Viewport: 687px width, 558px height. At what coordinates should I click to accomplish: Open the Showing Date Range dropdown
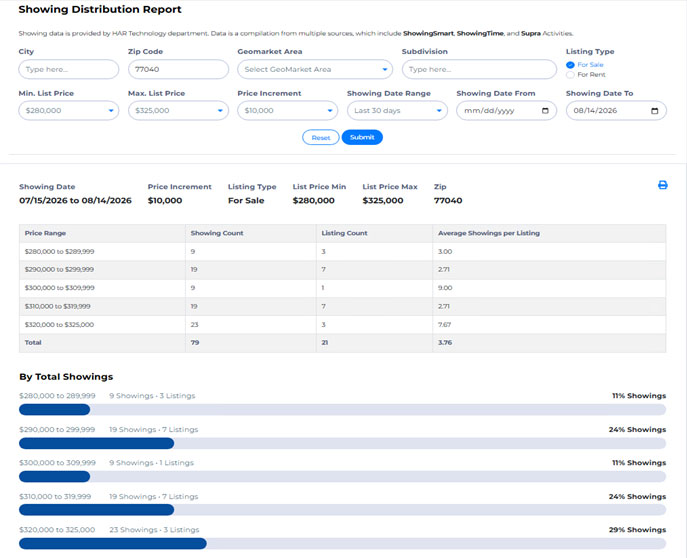click(397, 111)
